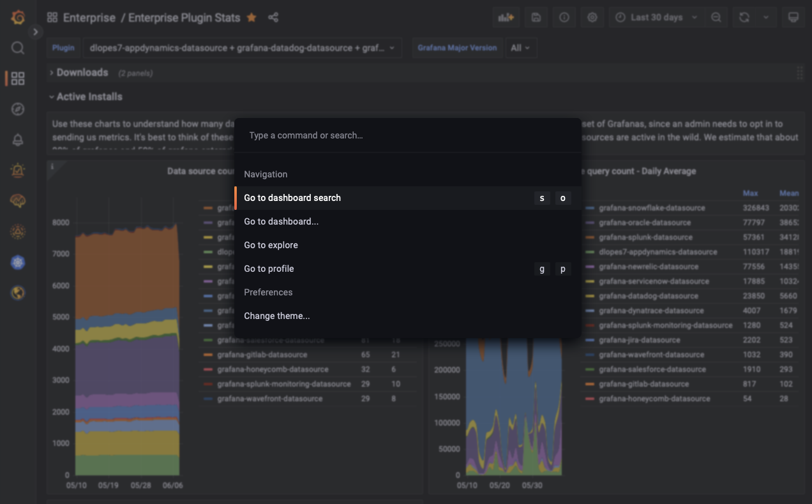Choose Change theme from the command palette

pyautogui.click(x=276, y=316)
